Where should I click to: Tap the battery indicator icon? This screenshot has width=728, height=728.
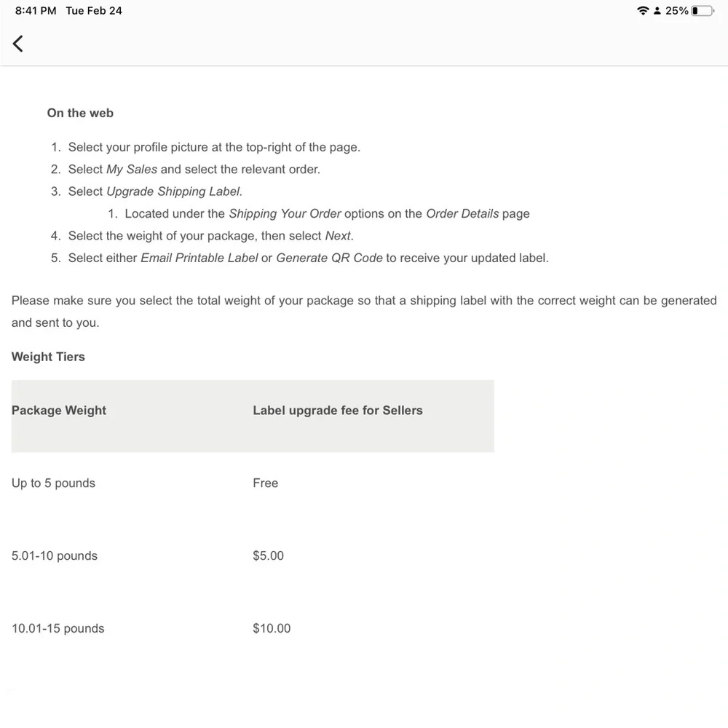703,11
